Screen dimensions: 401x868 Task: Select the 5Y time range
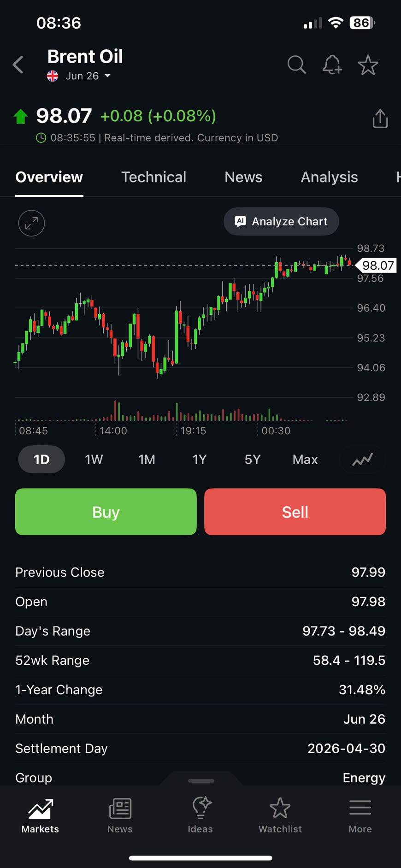pyautogui.click(x=253, y=460)
